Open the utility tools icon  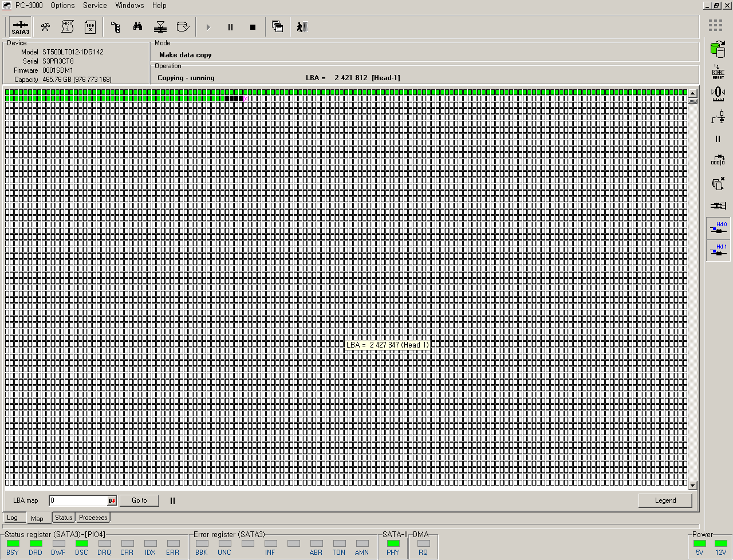[x=45, y=26]
